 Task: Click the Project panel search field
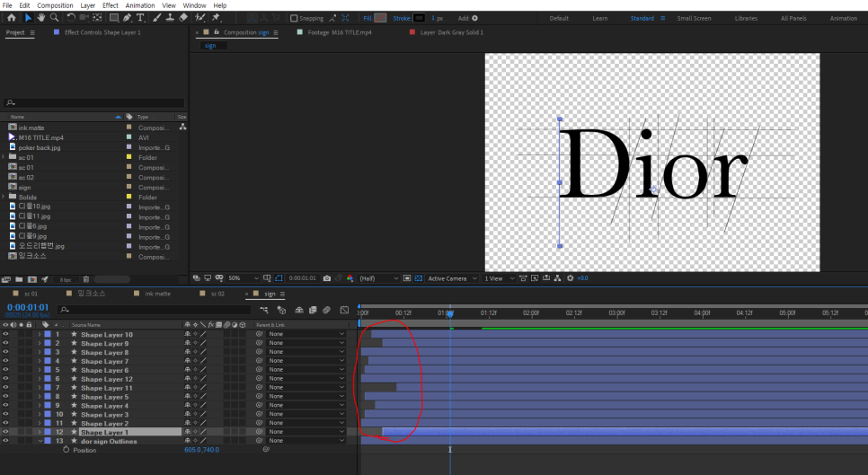tap(93, 102)
